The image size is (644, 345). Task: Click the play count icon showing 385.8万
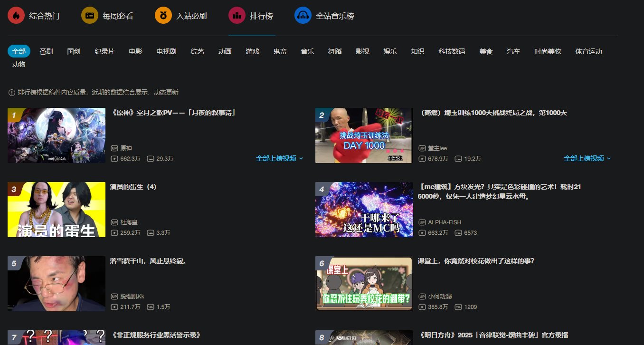[x=422, y=307]
